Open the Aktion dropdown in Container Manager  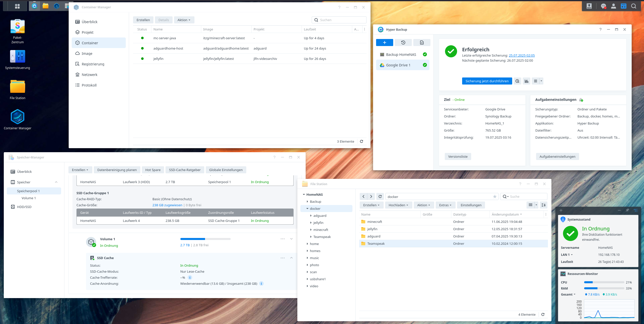[184, 20]
